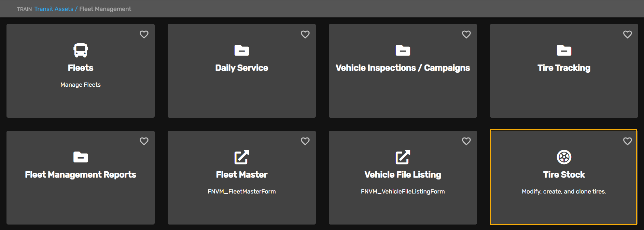Toggle favorite heart on Fleet Master tile
This screenshot has width=644, height=230.
(x=305, y=141)
